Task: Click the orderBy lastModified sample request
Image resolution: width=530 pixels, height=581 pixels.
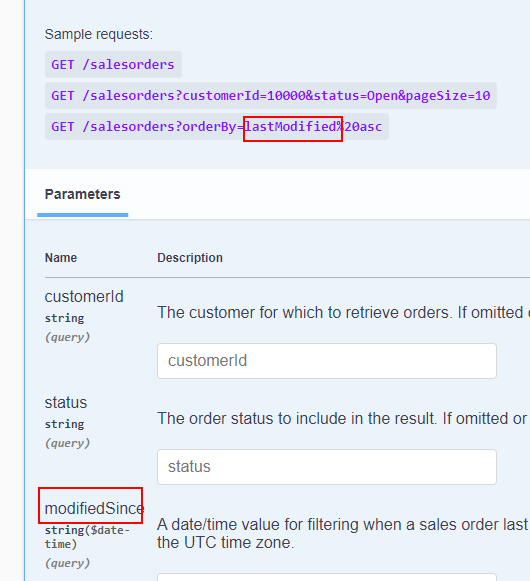Action: [x=217, y=127]
